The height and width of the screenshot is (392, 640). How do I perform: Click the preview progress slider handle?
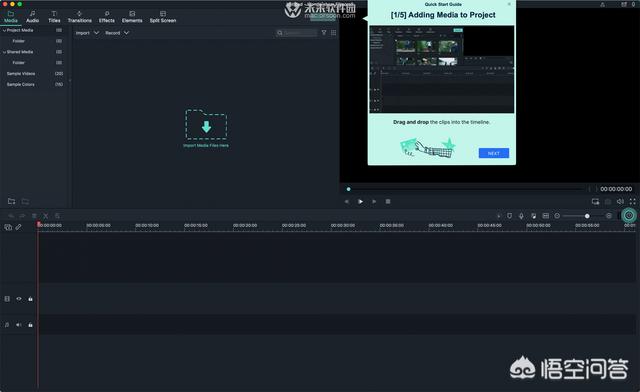tap(348, 189)
